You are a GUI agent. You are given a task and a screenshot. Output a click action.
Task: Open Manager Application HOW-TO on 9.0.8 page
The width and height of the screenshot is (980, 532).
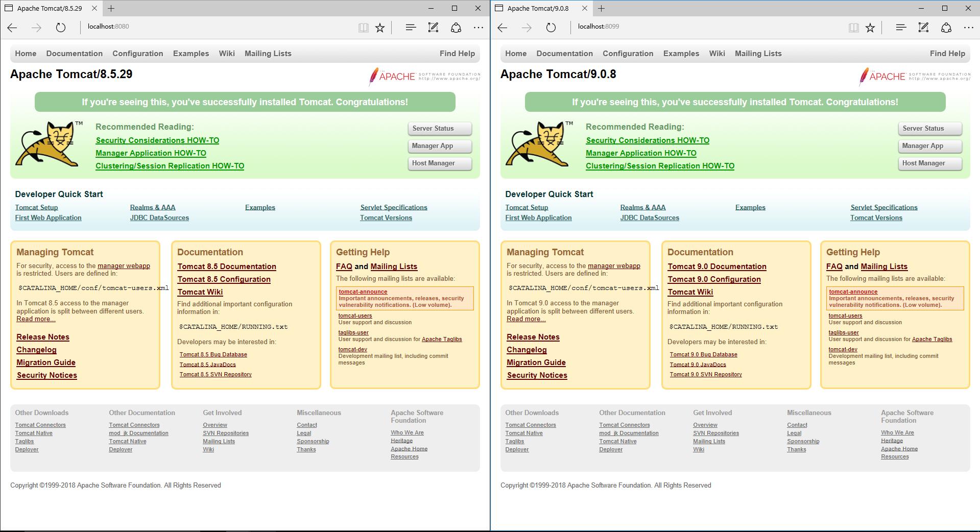tap(641, 153)
